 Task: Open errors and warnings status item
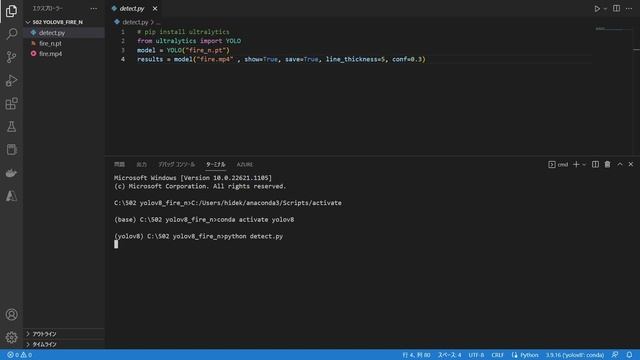tap(20, 355)
